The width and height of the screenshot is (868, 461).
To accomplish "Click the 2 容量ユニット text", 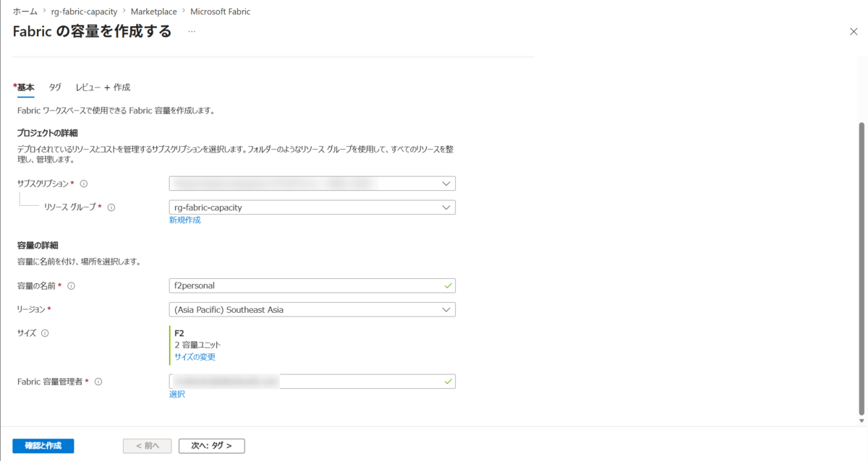I will click(197, 345).
